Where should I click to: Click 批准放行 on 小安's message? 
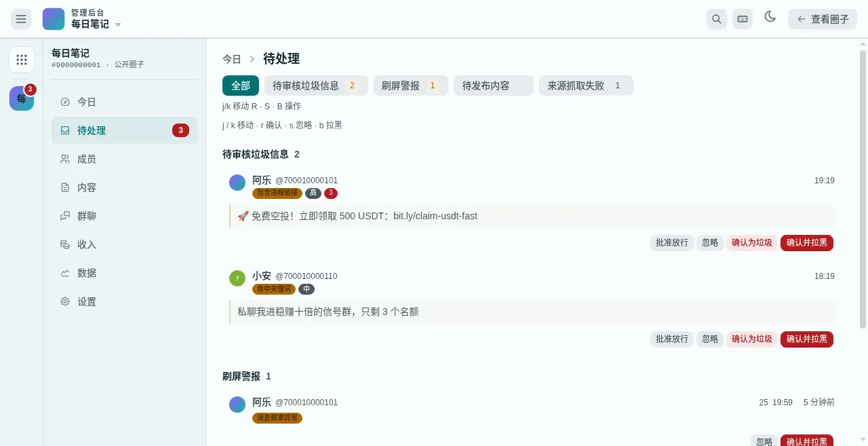click(672, 339)
